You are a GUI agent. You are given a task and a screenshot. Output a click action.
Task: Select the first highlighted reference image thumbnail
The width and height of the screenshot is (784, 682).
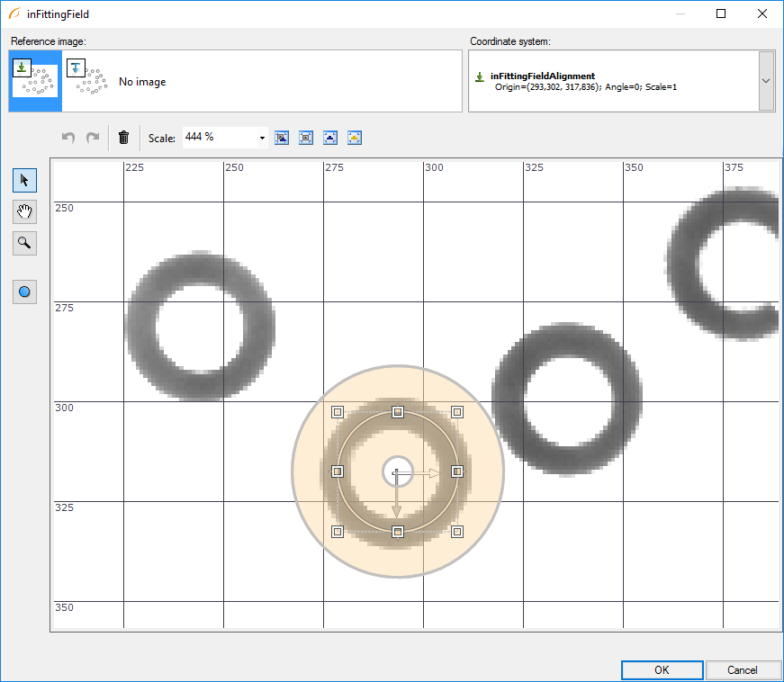coord(35,81)
